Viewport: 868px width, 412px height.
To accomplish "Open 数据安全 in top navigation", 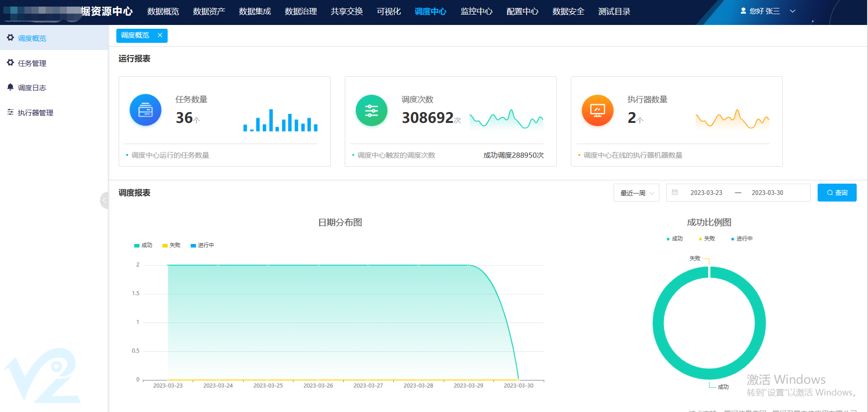I will (x=568, y=11).
